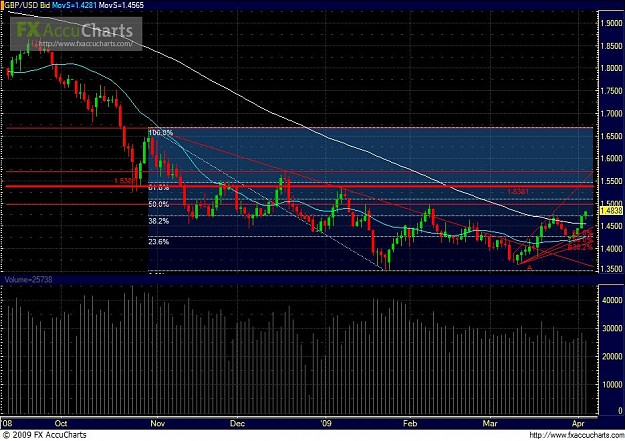This screenshot has width=625, height=441.
Task: Click the 50.0% Fibonacci level label
Action: 159,204
